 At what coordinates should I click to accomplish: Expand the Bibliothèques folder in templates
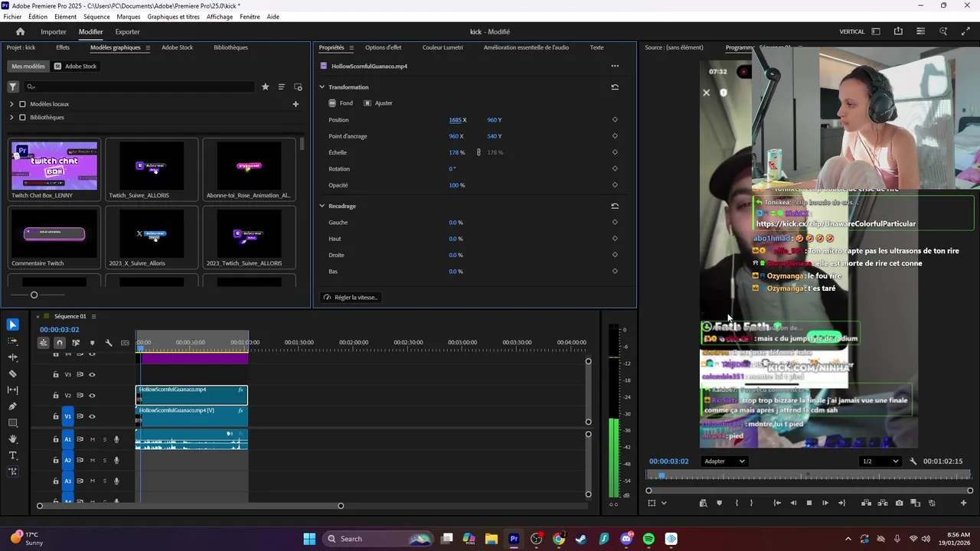[x=11, y=118]
